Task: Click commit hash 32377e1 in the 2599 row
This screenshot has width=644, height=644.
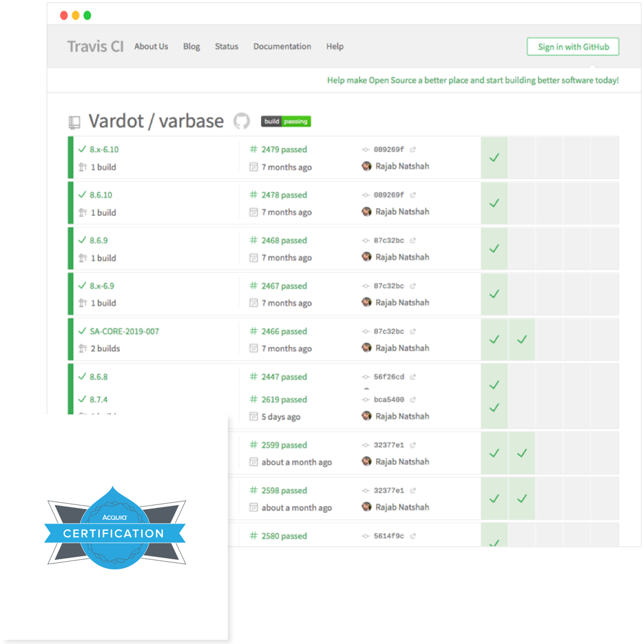Action: pos(389,445)
